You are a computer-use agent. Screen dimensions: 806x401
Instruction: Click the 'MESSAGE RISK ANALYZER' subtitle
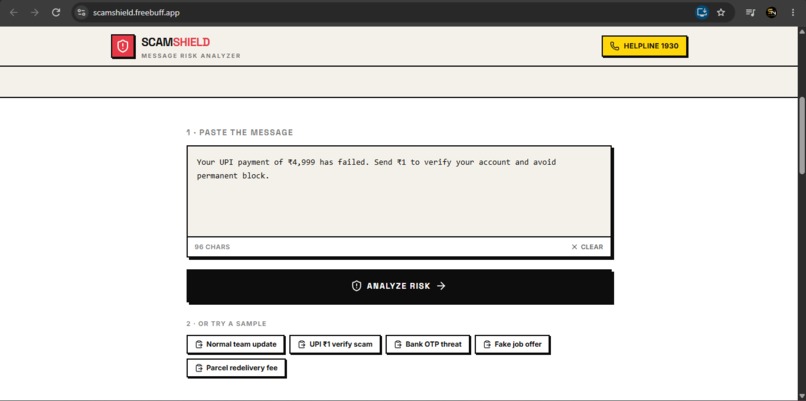[191, 56]
